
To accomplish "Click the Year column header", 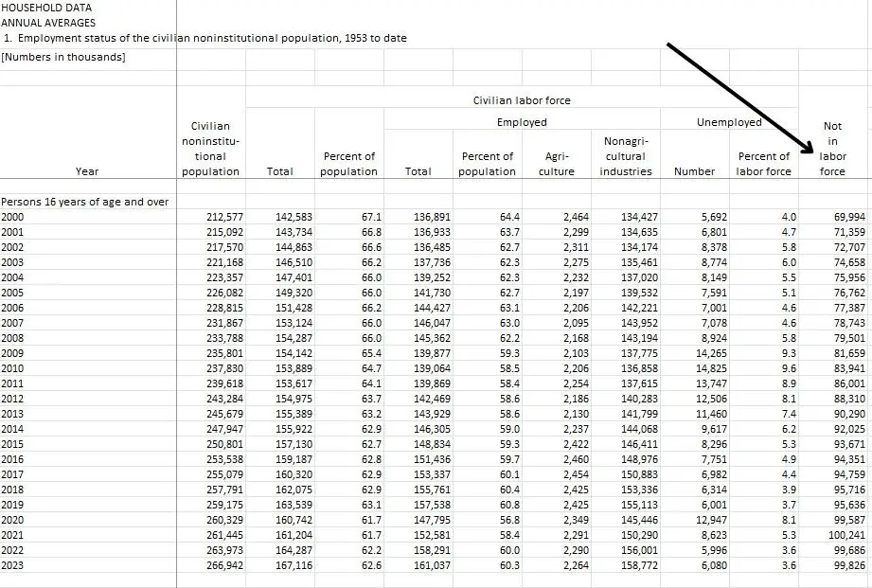I will tap(87, 171).
